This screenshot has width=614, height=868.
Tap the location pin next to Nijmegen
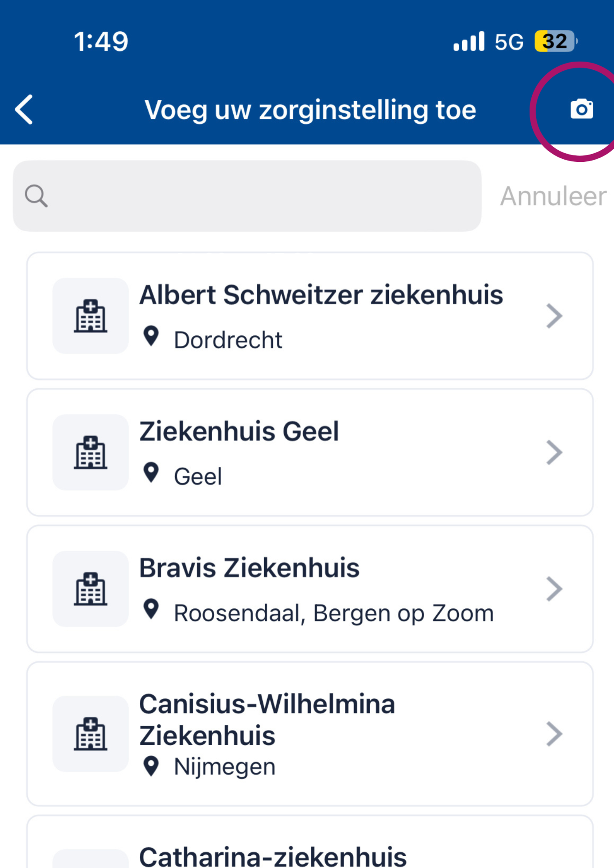(x=151, y=766)
